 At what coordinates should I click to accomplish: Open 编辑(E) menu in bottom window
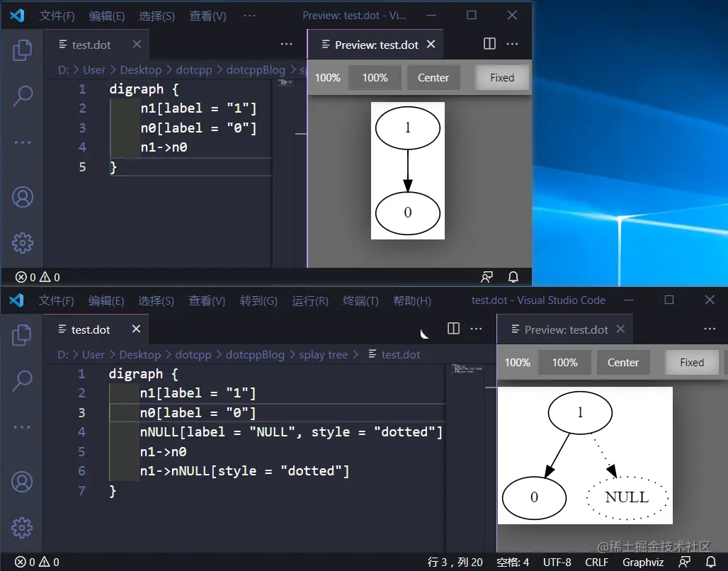point(106,300)
